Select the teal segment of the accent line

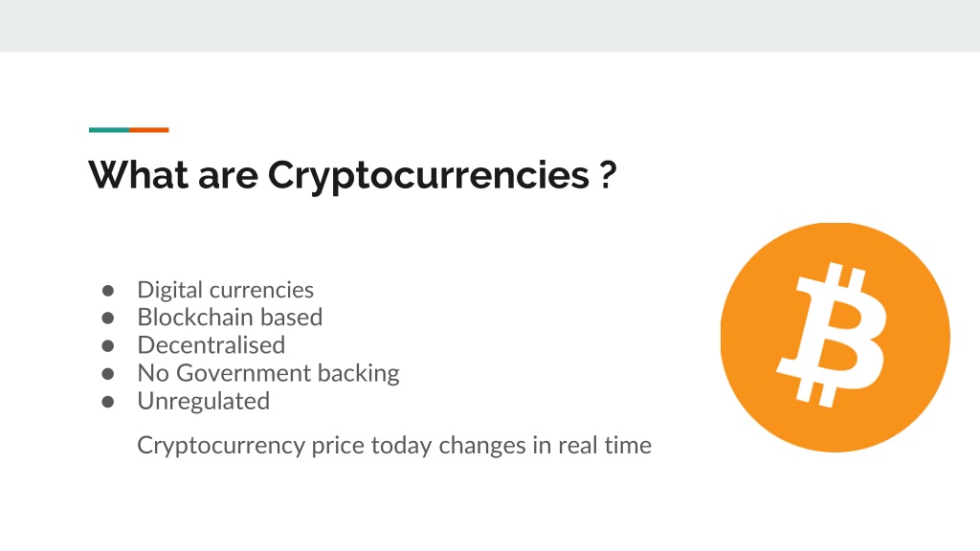click(109, 130)
